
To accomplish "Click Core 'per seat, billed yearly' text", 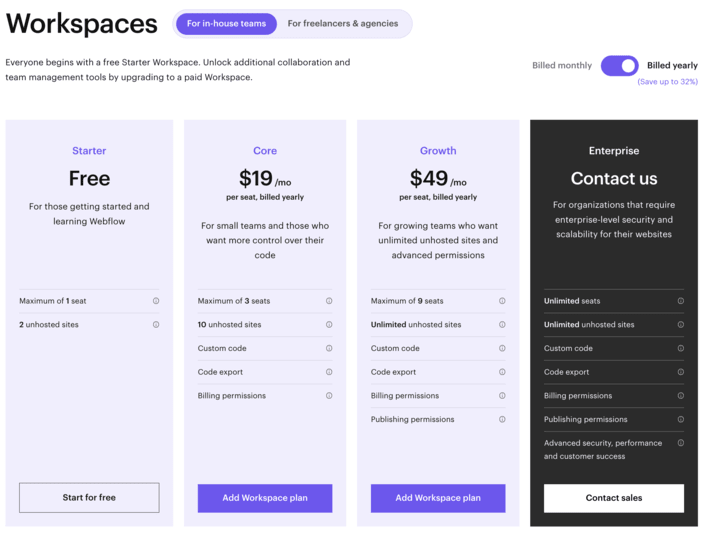I will click(x=265, y=197).
